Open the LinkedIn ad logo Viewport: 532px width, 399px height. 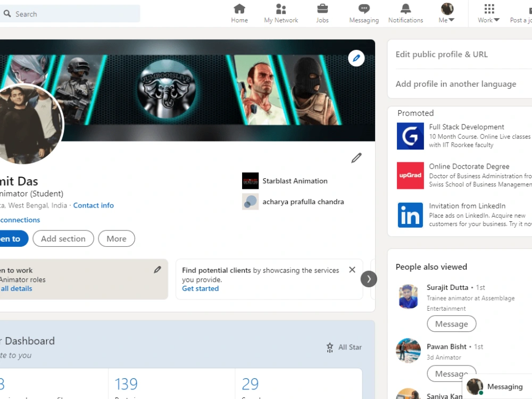(x=410, y=215)
